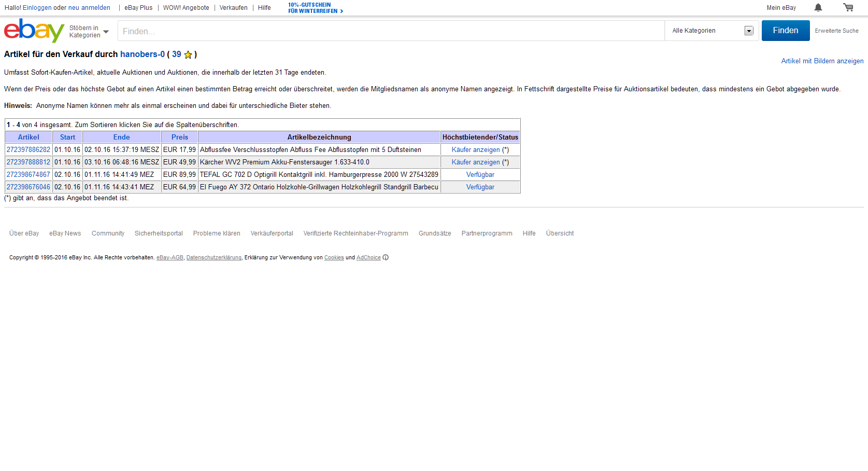Click the AdChoice info icon

coord(386,257)
